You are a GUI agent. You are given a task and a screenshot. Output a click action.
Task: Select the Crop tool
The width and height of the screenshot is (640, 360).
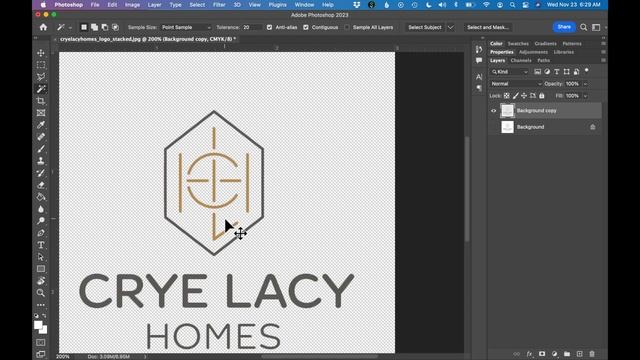[41, 101]
